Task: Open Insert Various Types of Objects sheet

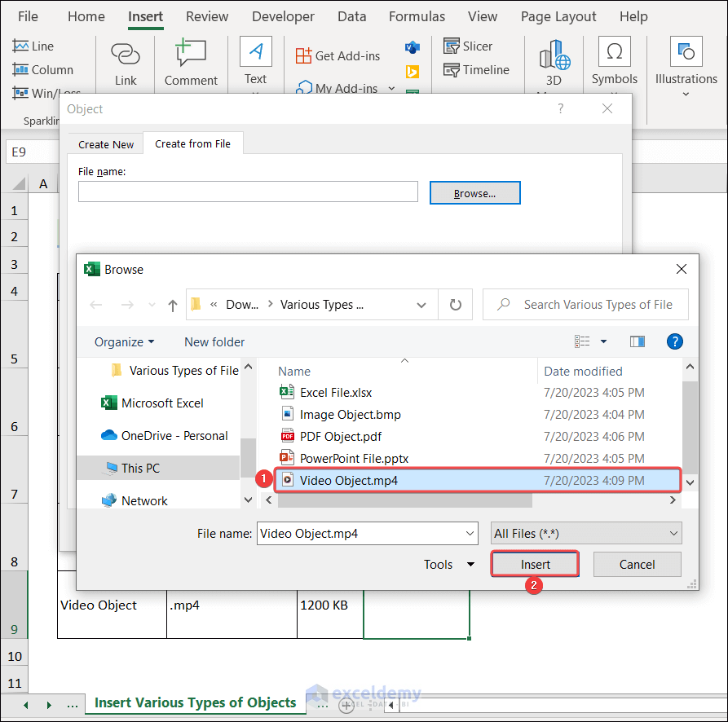Action: point(195,702)
